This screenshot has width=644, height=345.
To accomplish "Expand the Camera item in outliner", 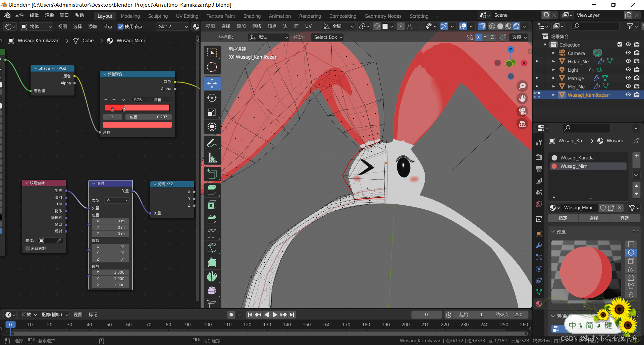I will coord(553,53).
